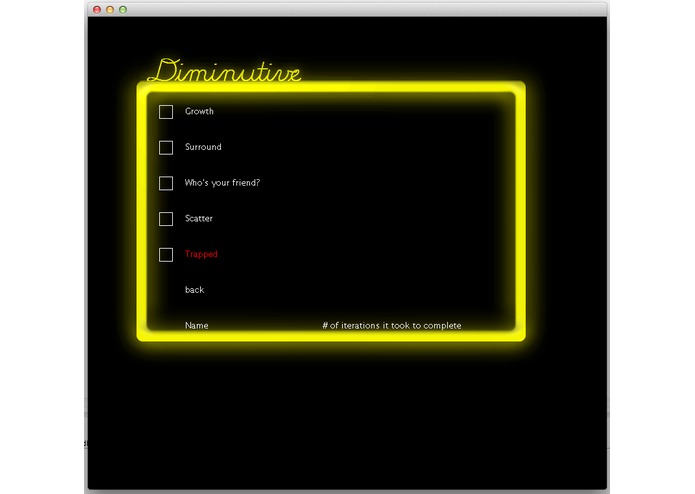Select the red Trapped level entry
The image size is (695, 494).
pyautogui.click(x=201, y=254)
